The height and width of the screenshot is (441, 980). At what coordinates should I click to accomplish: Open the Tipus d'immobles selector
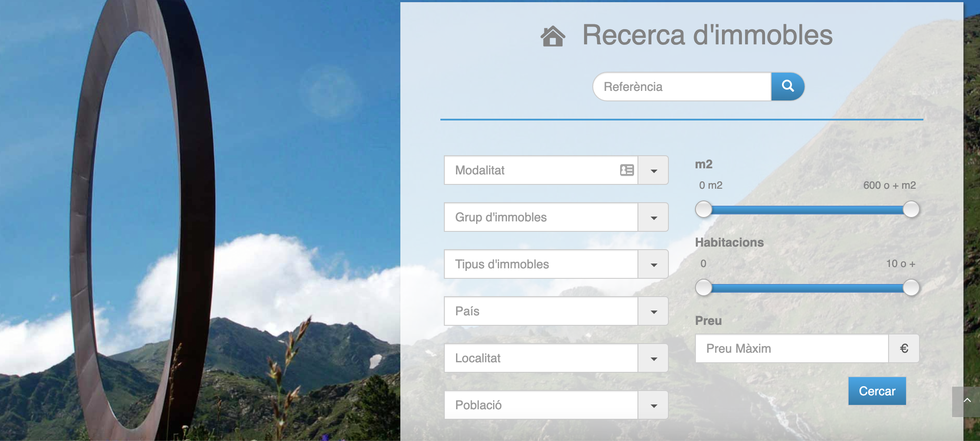click(653, 264)
